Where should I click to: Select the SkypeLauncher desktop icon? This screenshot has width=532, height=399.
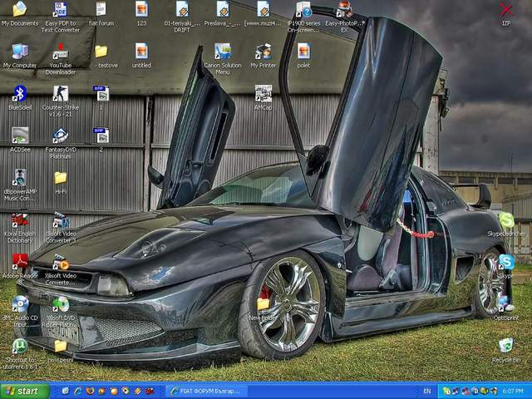(x=505, y=220)
